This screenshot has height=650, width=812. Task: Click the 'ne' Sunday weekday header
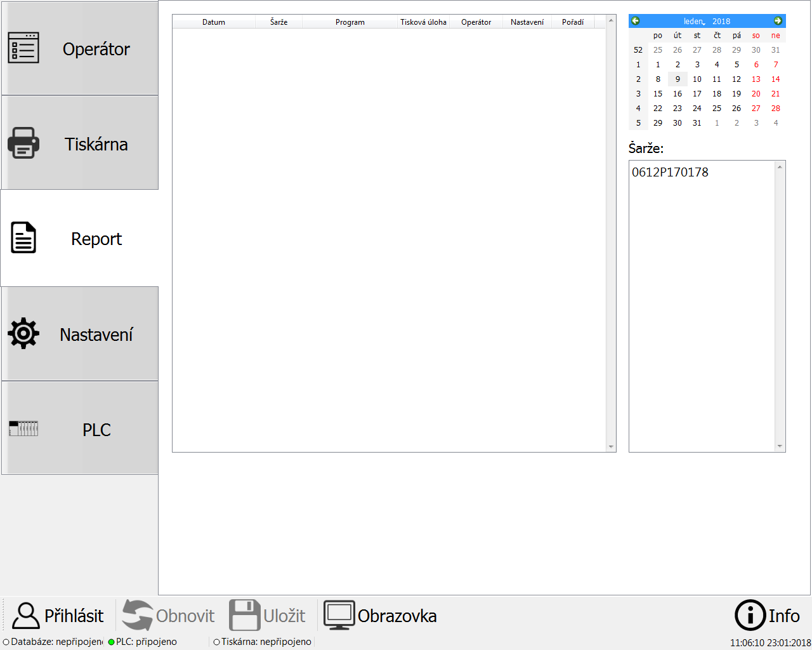point(776,36)
